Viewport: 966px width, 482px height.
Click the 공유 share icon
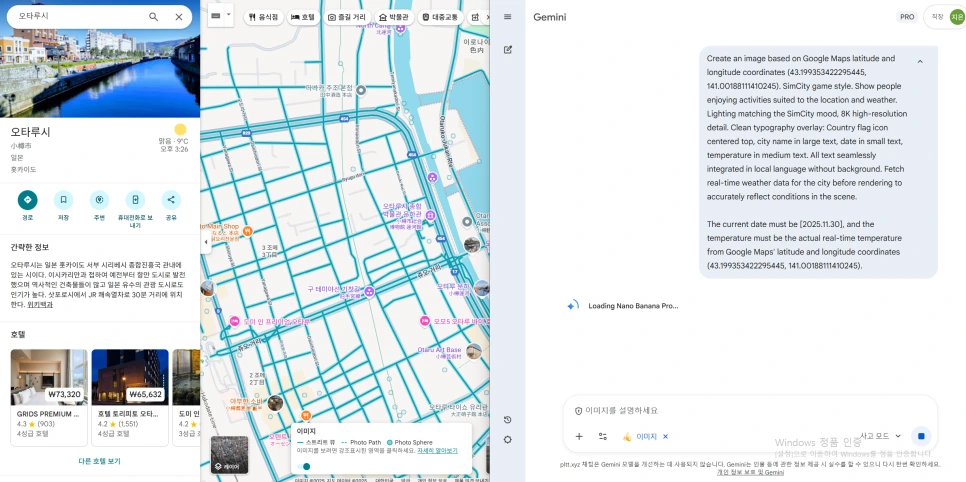[x=171, y=200]
